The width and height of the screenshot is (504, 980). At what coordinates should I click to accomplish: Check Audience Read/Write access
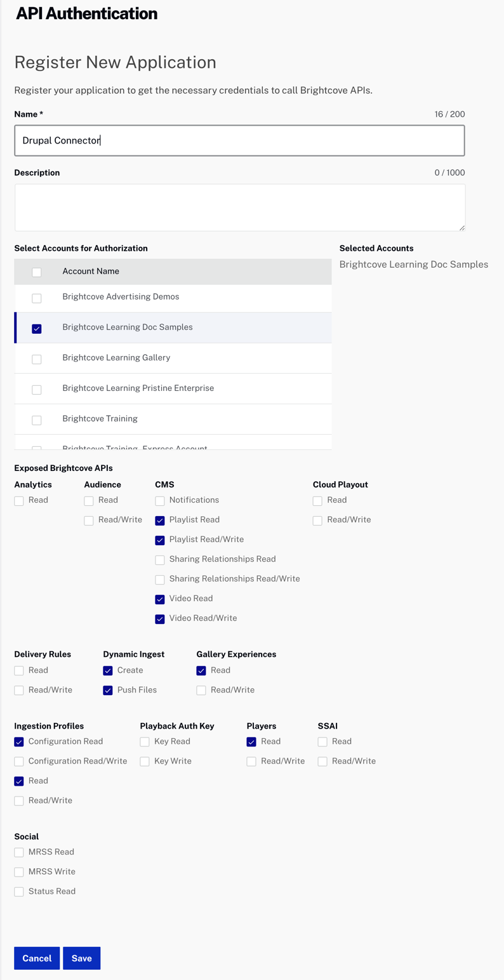point(88,520)
